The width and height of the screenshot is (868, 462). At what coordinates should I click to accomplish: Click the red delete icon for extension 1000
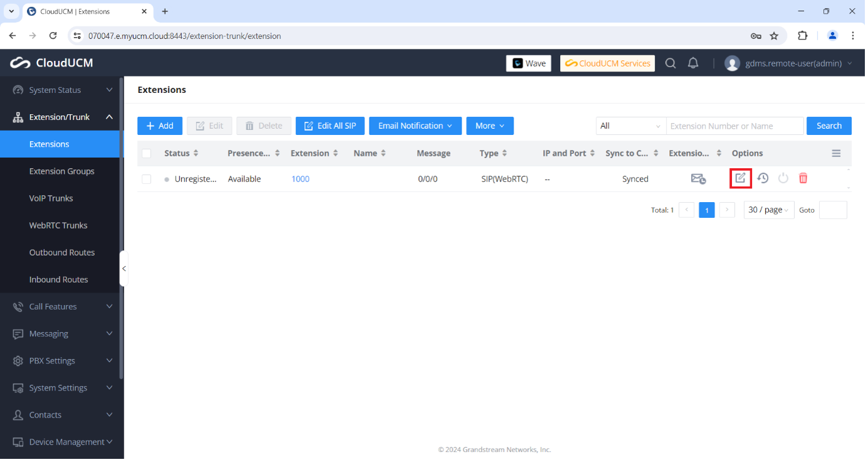pos(803,178)
